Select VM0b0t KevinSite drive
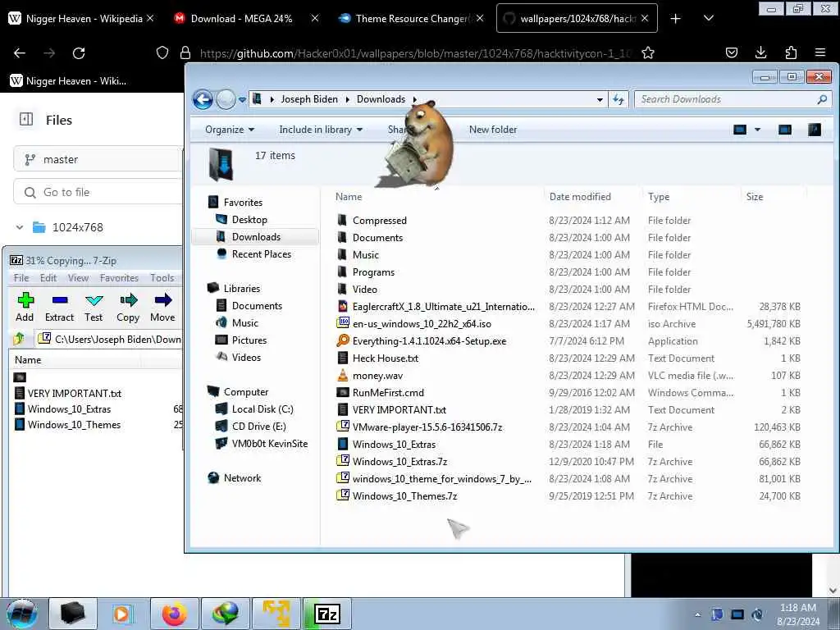The width and height of the screenshot is (840, 630). point(269,443)
